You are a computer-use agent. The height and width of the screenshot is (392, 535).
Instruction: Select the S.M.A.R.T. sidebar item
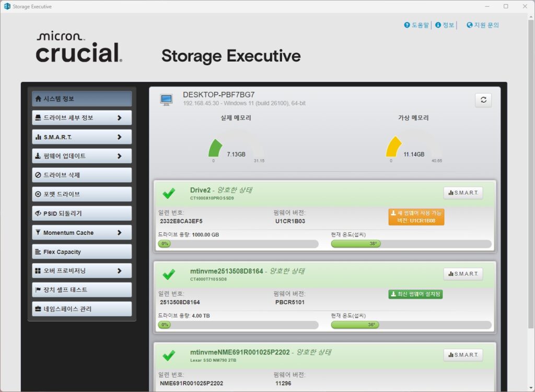pyautogui.click(x=82, y=137)
